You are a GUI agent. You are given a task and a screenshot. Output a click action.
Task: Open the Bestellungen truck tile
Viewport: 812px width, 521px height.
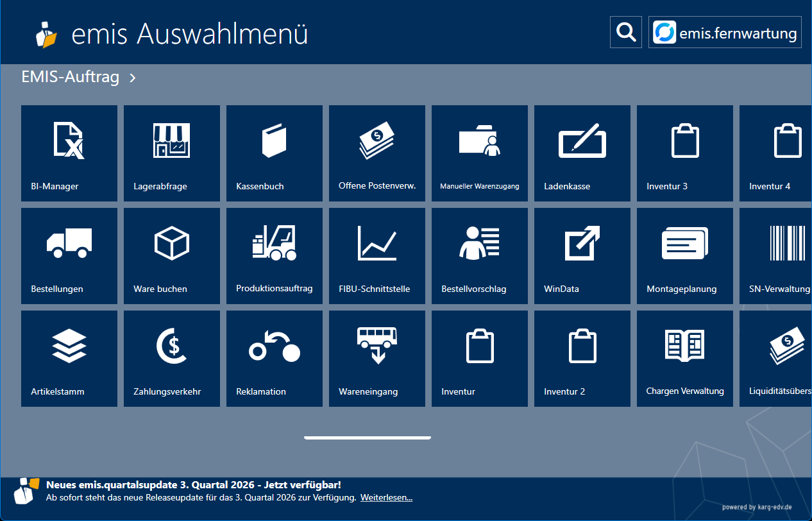click(69, 256)
